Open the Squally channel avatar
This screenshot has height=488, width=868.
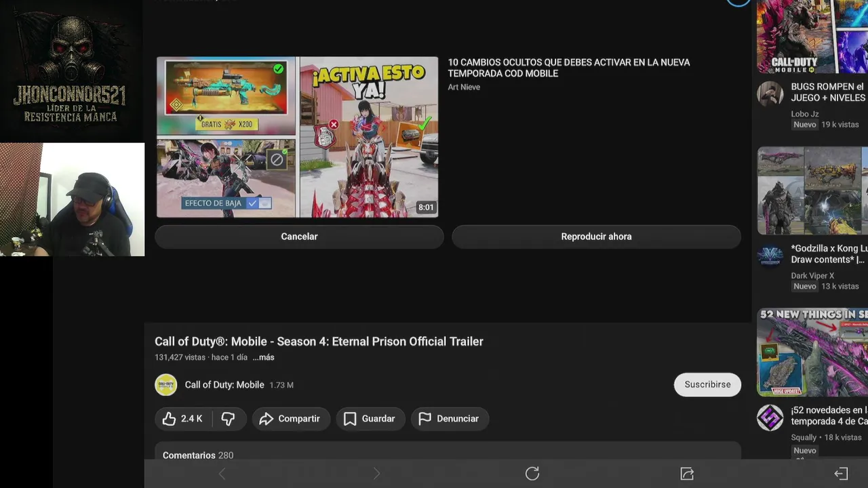[x=770, y=418]
